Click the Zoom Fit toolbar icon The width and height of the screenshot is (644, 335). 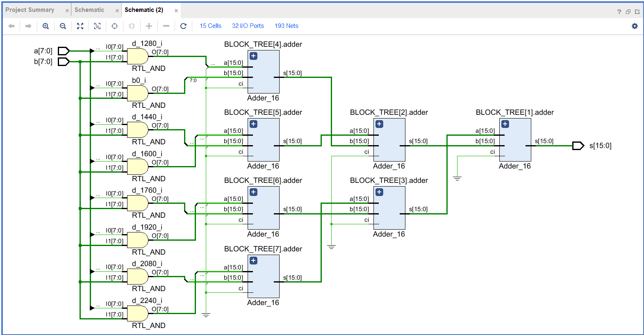pos(80,26)
